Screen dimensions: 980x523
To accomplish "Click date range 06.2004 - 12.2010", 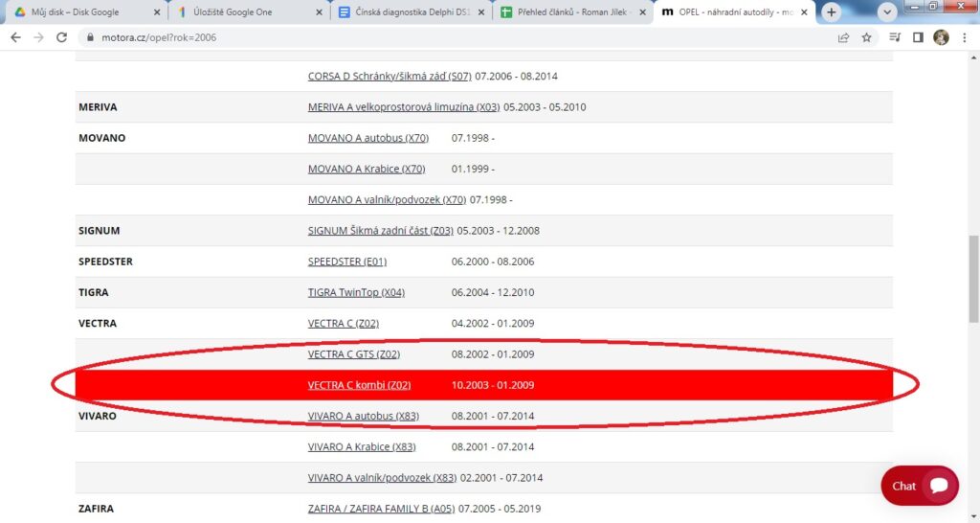I will pos(493,292).
